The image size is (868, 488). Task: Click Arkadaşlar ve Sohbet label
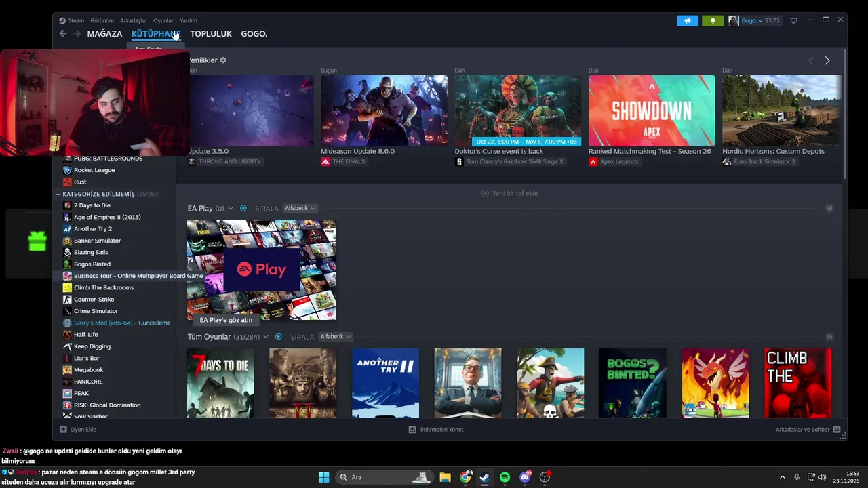click(x=803, y=430)
